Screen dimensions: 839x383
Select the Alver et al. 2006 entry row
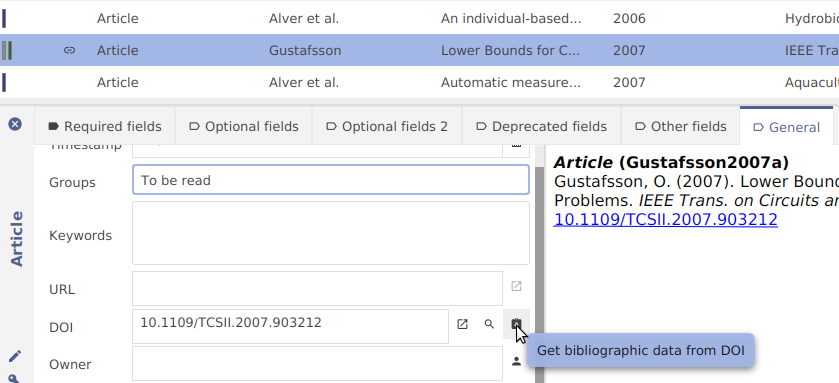(420, 18)
